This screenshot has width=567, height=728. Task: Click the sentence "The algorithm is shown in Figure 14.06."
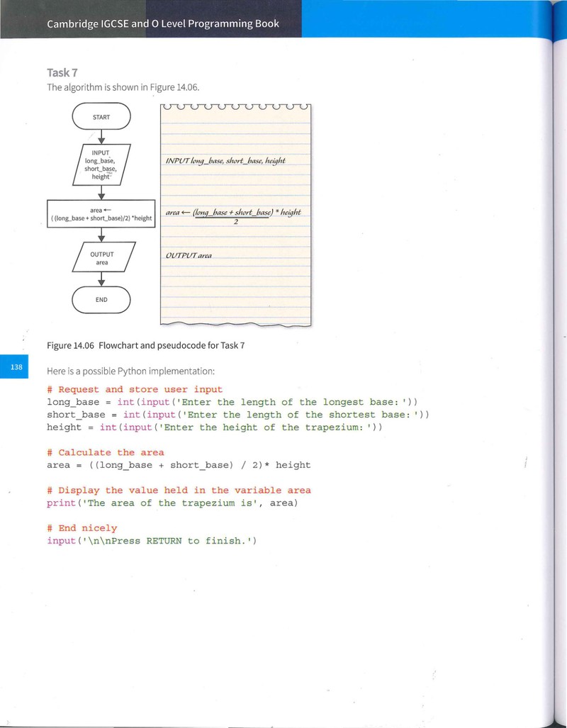pos(123,87)
